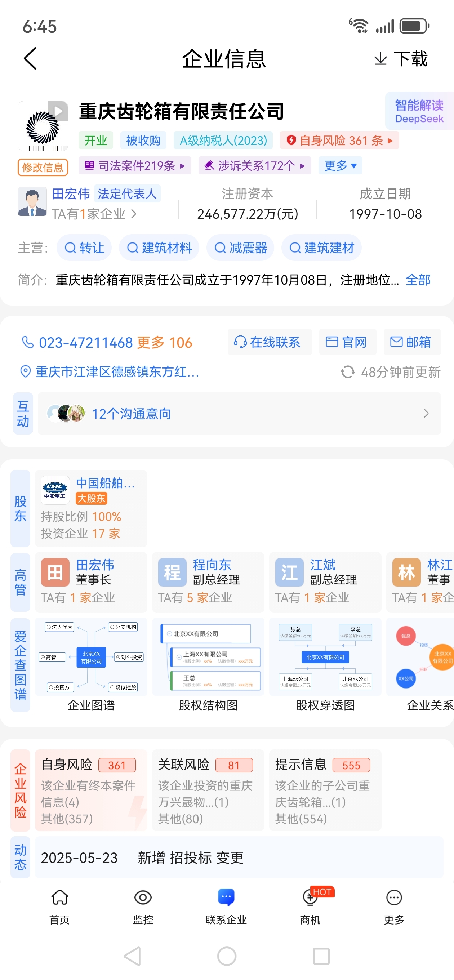The image size is (454, 980).
Task: View 更多 106 phone numbers
Action: (164, 342)
